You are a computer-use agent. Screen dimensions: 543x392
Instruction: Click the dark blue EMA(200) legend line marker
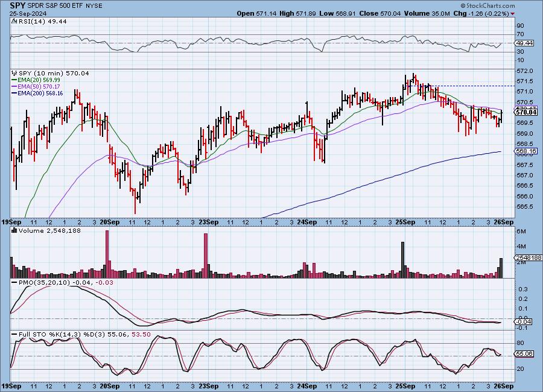click(14, 93)
